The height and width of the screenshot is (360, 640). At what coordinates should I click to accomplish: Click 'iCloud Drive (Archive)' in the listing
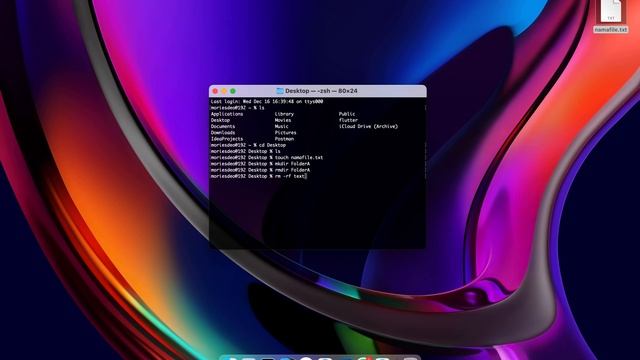tap(368, 127)
